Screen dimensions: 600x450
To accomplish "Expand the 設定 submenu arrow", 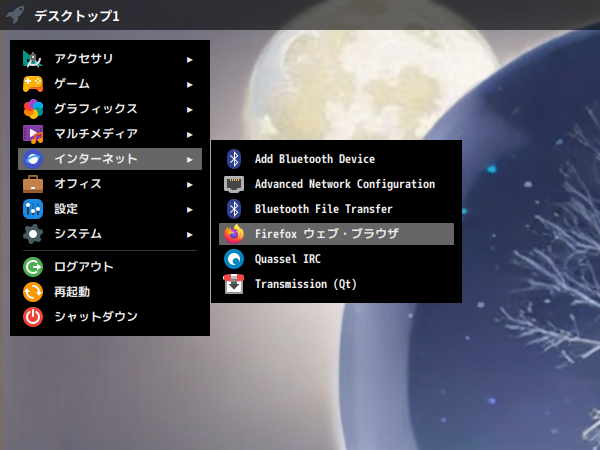I will click(189, 210).
